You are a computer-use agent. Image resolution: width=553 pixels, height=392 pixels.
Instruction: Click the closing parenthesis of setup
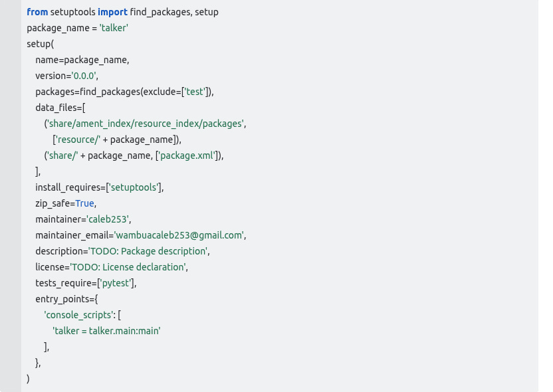click(28, 379)
